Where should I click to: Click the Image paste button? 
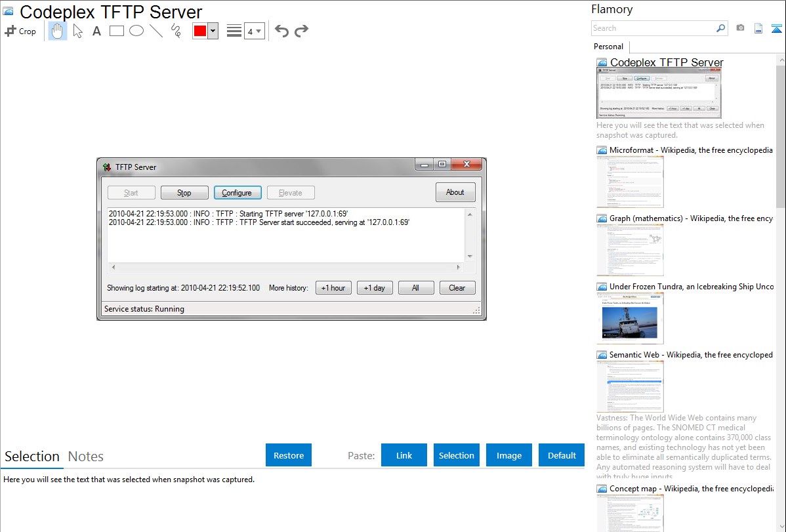coord(509,455)
